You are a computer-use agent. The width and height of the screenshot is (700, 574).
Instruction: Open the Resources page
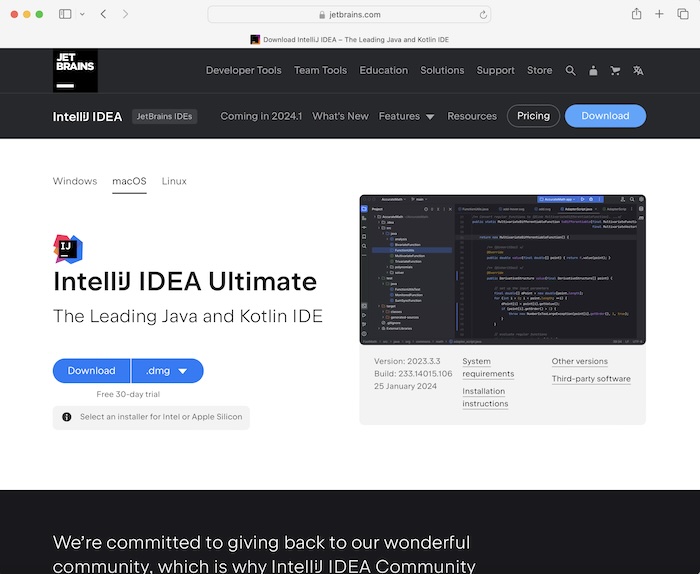pyautogui.click(x=472, y=116)
